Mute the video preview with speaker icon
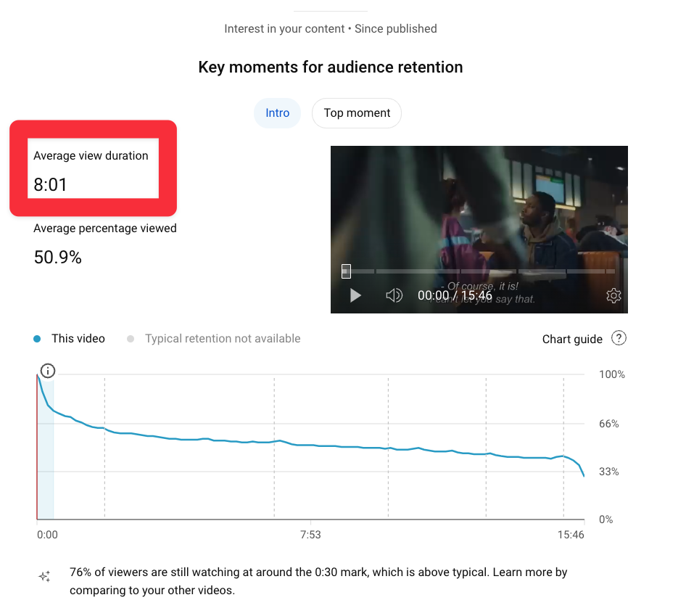 [x=394, y=295]
